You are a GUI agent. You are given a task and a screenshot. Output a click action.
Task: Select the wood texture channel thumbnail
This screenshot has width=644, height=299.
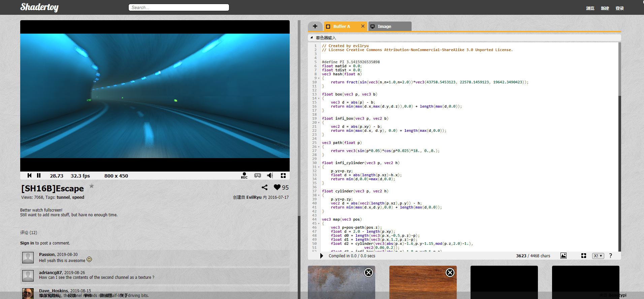(423, 283)
